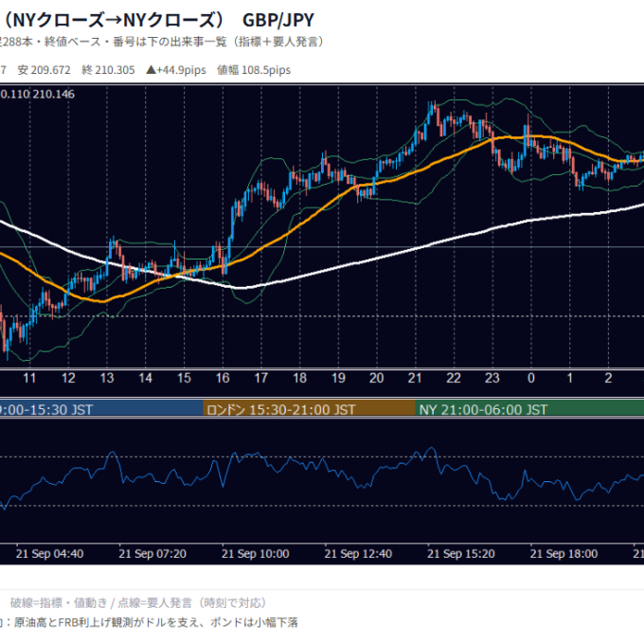
Task: Click hour label 11 on the axis
Action: (29, 378)
